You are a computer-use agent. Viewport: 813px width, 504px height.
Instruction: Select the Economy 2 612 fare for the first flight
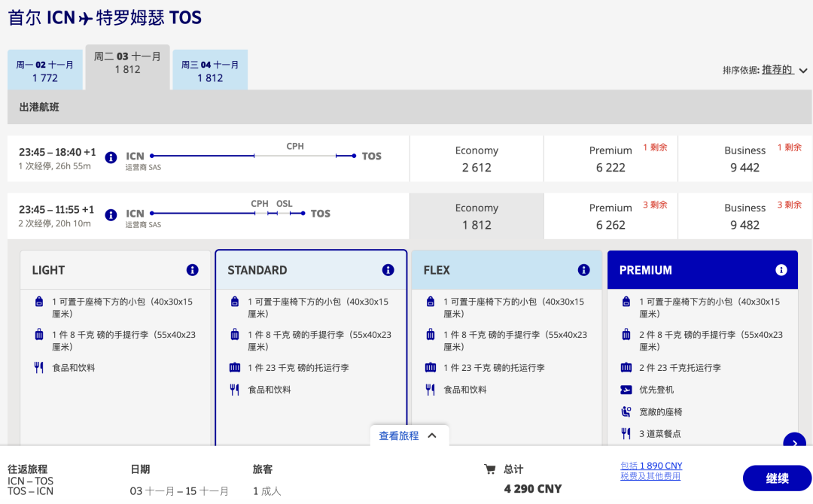(476, 159)
